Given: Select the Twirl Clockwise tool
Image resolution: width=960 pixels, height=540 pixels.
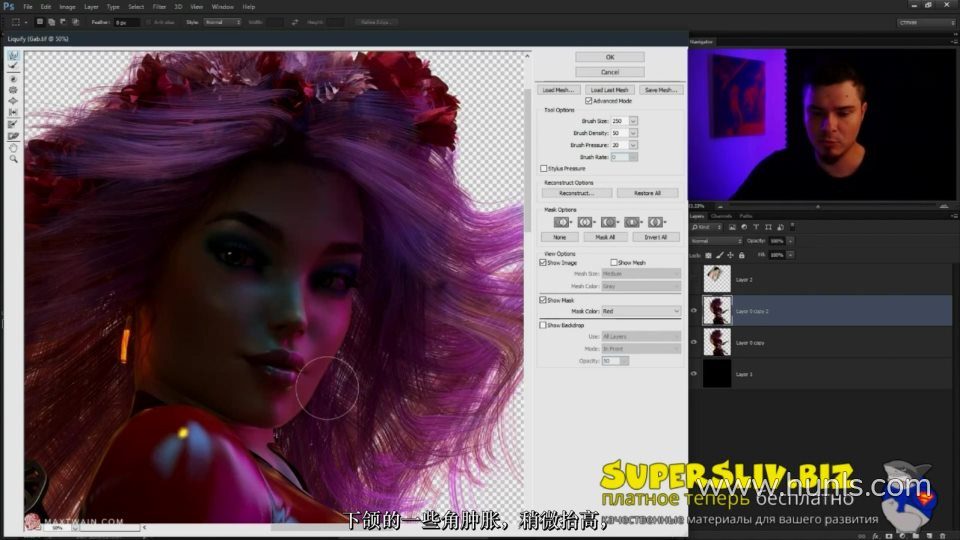Looking at the screenshot, I should click(13, 79).
